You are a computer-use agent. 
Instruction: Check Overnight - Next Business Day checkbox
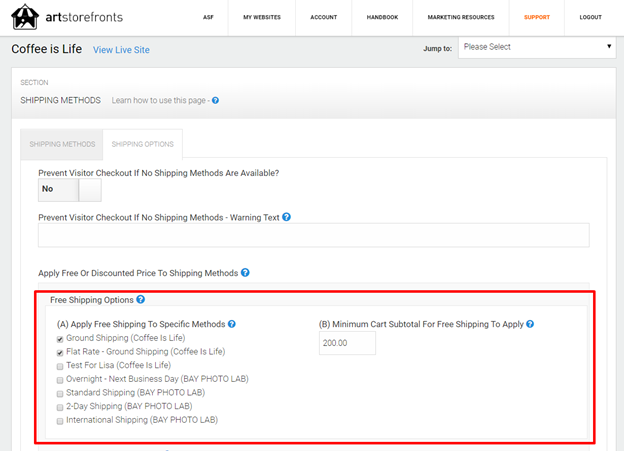[60, 380]
